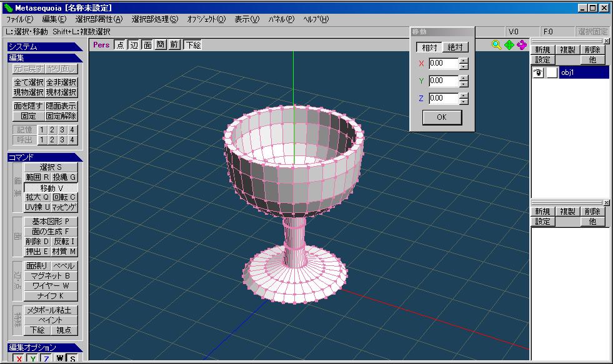This screenshot has height=364, width=613.
Task: Toggle X axis edit option
Action: 19,358
